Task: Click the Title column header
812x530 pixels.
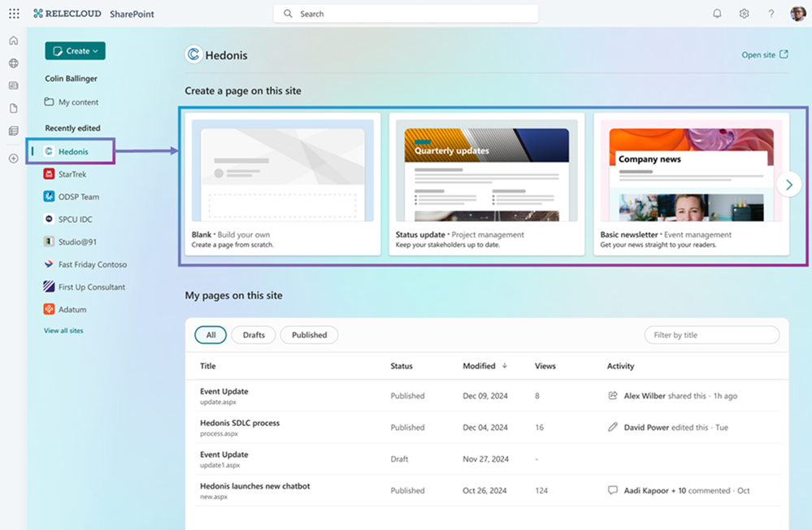Action: click(207, 366)
